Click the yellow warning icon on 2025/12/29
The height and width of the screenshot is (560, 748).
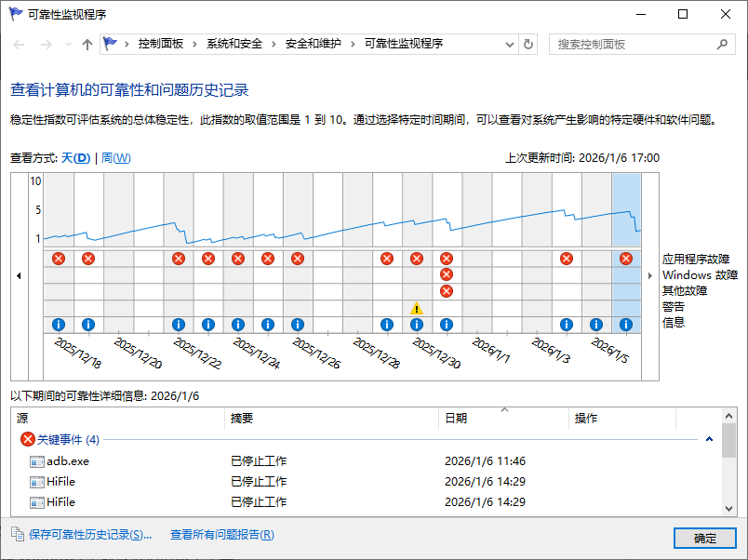pyautogui.click(x=416, y=308)
